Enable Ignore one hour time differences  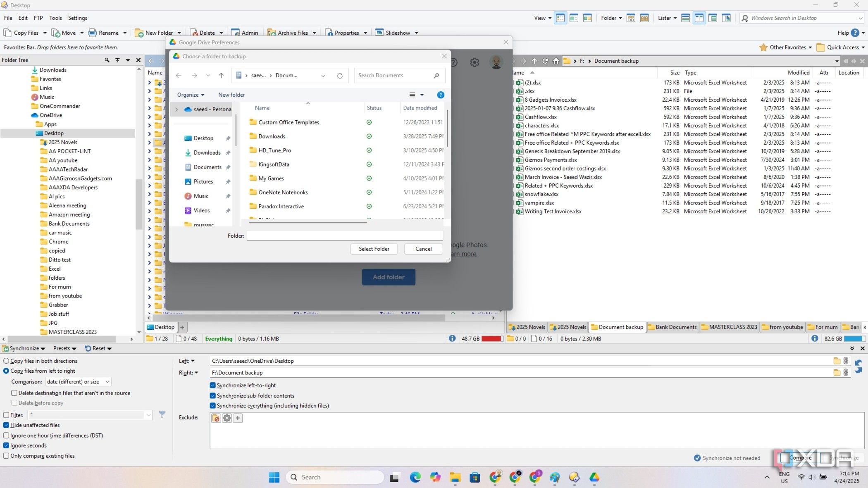tap(6, 435)
